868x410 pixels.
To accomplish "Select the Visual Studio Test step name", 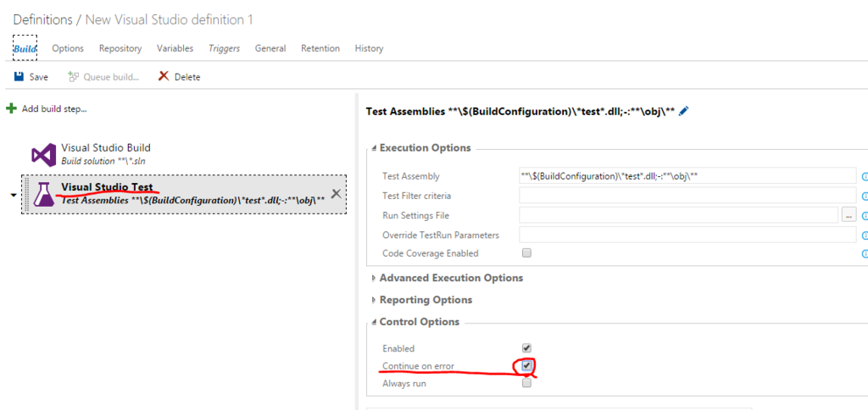I will [x=107, y=187].
